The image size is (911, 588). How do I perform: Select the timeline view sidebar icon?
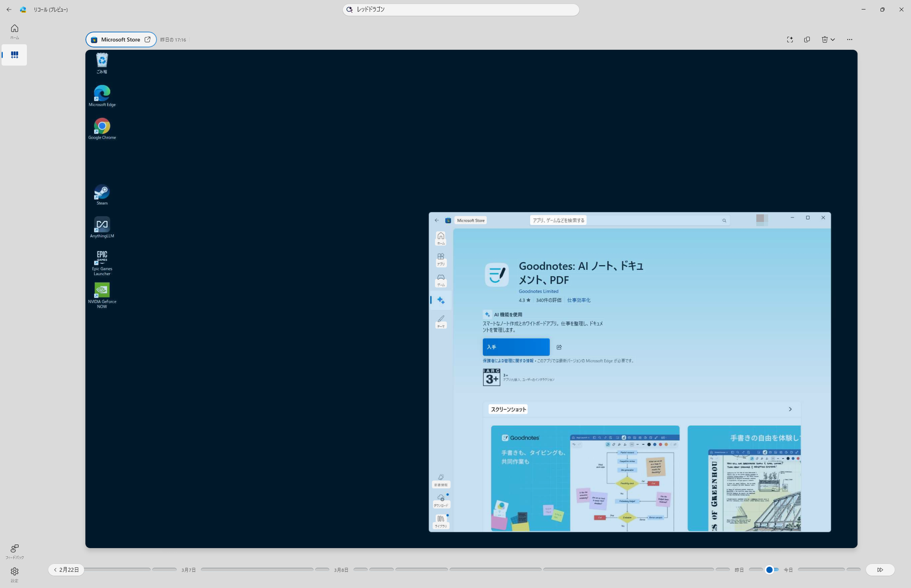pos(14,55)
